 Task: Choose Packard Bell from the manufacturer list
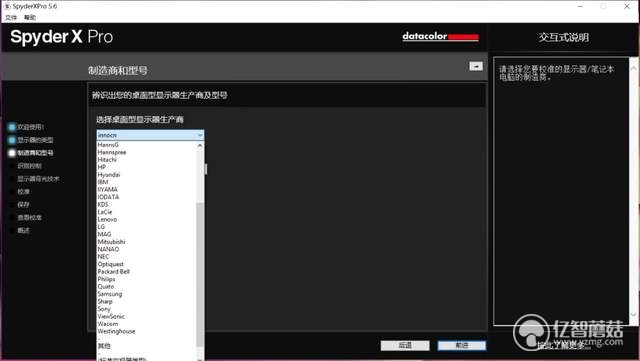pos(147,272)
